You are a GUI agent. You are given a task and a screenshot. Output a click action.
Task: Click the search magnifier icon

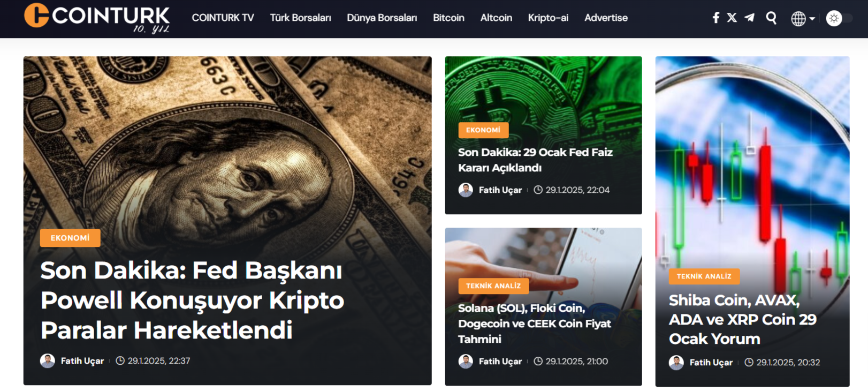click(771, 18)
